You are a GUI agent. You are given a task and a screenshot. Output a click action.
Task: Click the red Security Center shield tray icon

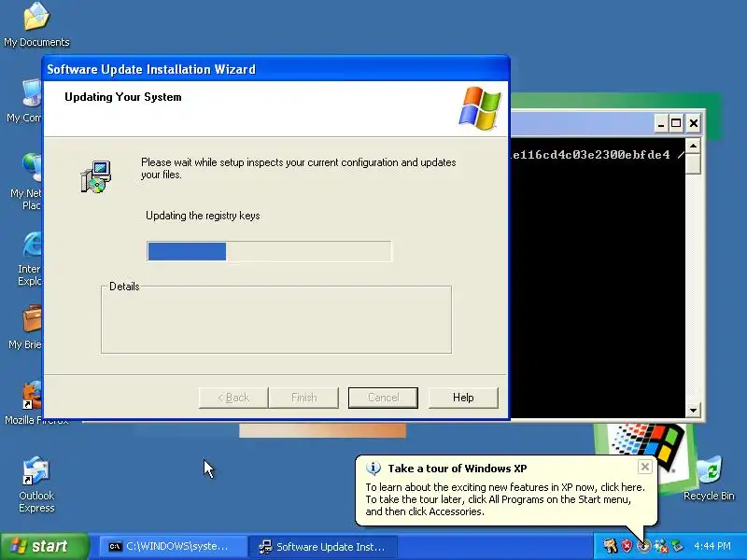(x=627, y=546)
